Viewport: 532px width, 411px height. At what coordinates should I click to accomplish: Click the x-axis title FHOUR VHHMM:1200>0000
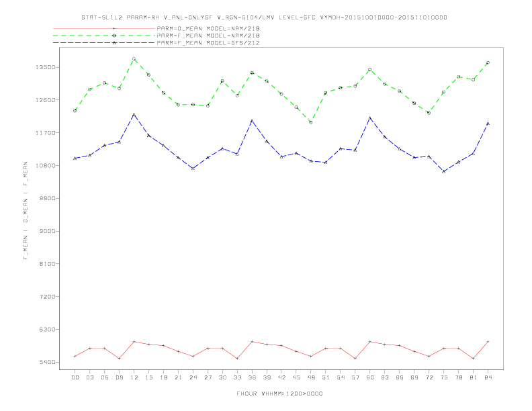[x=279, y=394]
